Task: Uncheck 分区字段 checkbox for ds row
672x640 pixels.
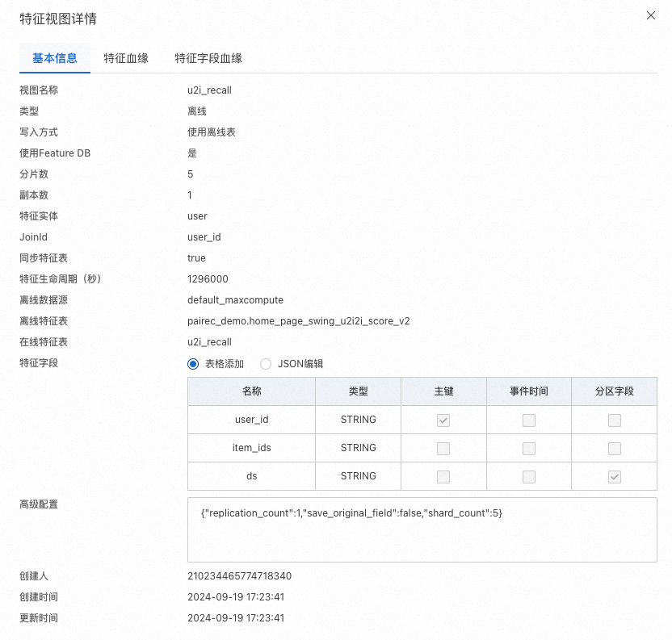Action: tap(615, 476)
